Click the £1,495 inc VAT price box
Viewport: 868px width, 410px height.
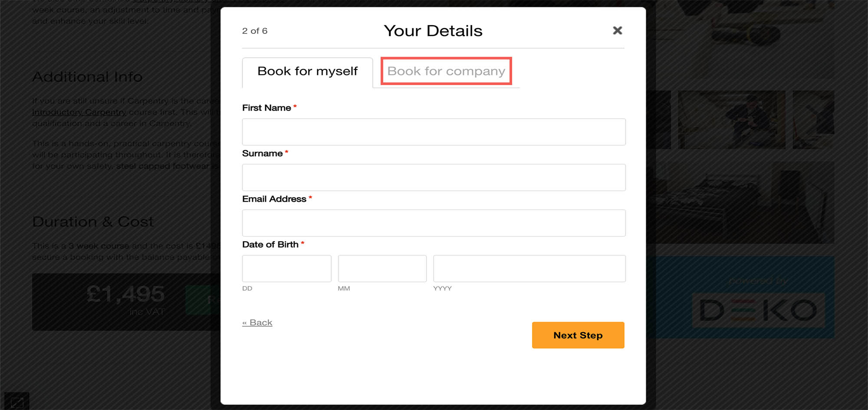(x=125, y=301)
